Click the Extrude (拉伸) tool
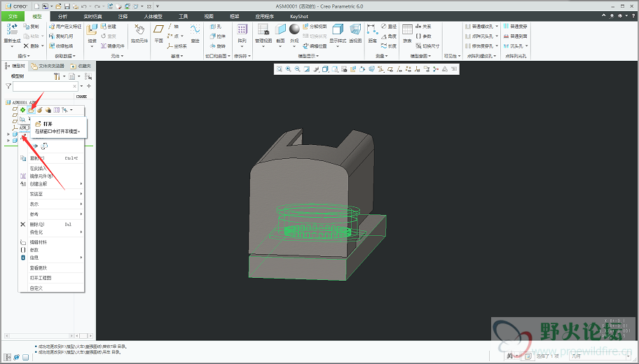The width and height of the screenshot is (639, 364). pyautogui.click(x=218, y=36)
